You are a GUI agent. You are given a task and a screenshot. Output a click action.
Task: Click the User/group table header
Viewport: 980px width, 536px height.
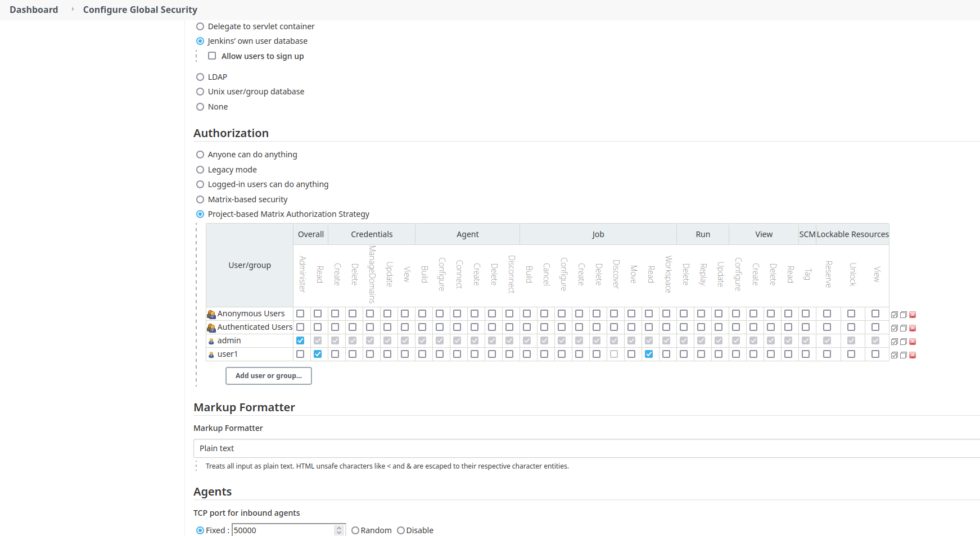[250, 265]
